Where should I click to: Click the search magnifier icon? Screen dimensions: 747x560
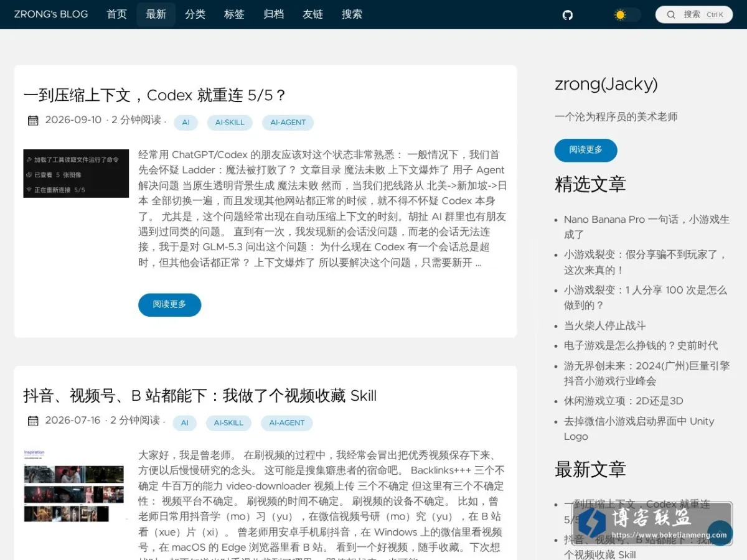(671, 14)
